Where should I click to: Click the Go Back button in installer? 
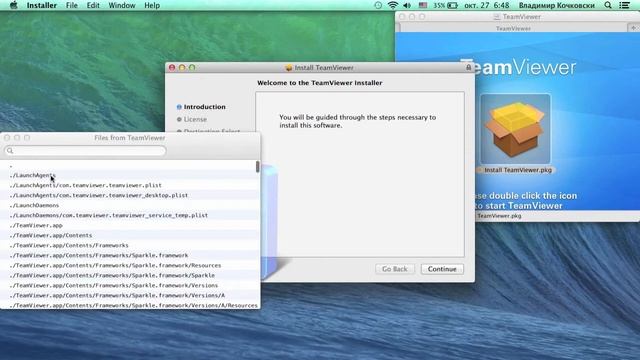click(395, 269)
